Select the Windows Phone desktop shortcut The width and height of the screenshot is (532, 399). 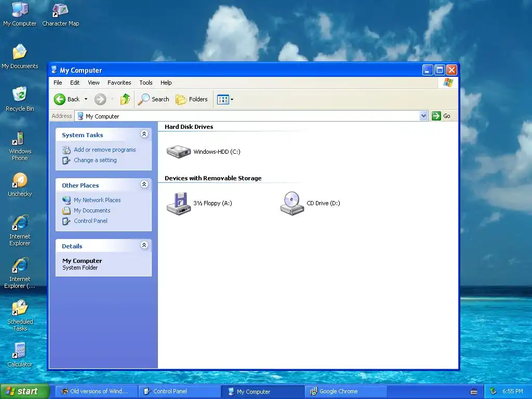(20, 145)
